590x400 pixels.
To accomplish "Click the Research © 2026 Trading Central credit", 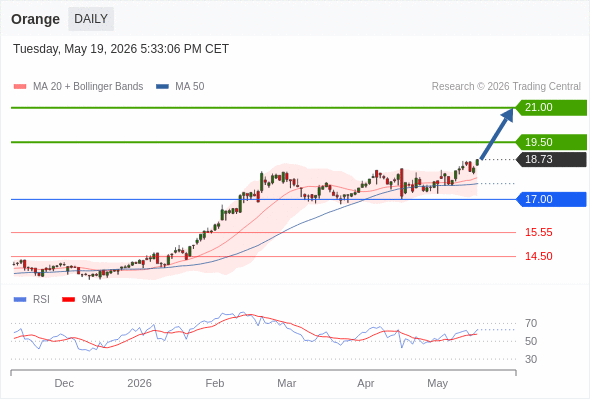I will [506, 87].
